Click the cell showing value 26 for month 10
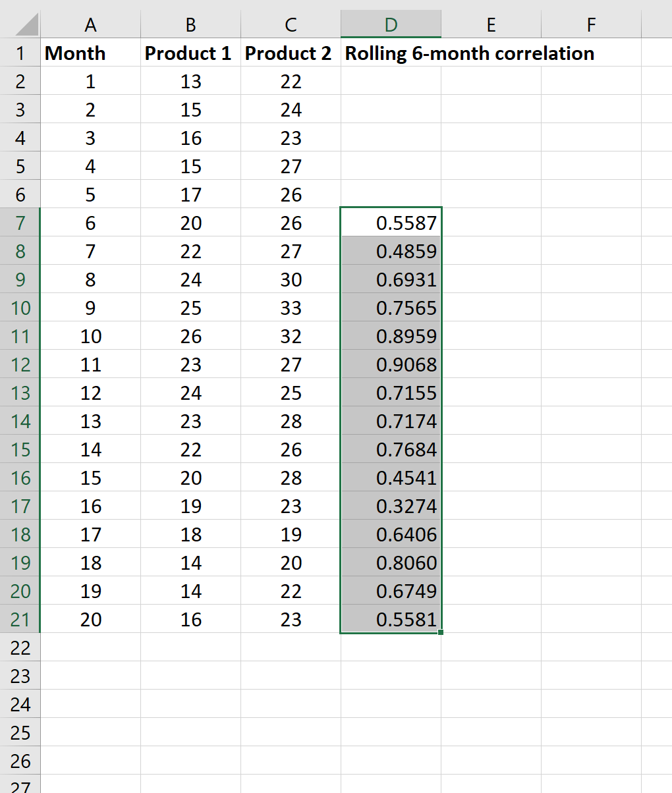The height and width of the screenshot is (793, 672). [x=190, y=336]
